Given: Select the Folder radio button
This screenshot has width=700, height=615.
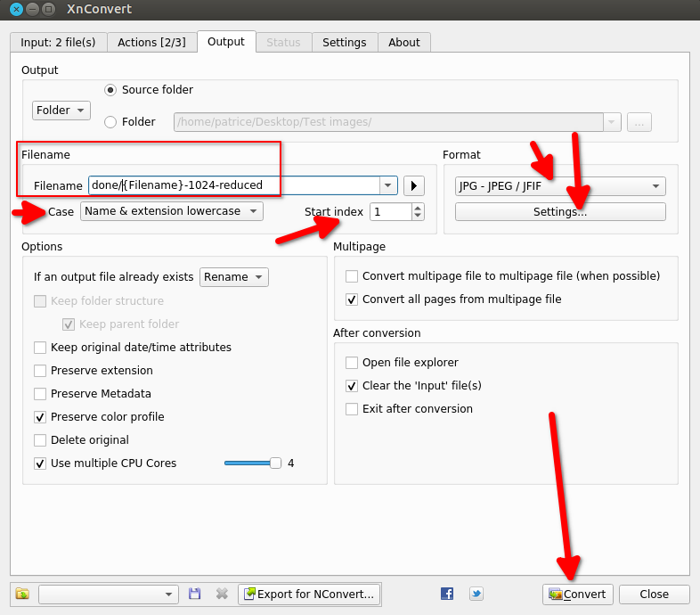Looking at the screenshot, I should (x=110, y=121).
